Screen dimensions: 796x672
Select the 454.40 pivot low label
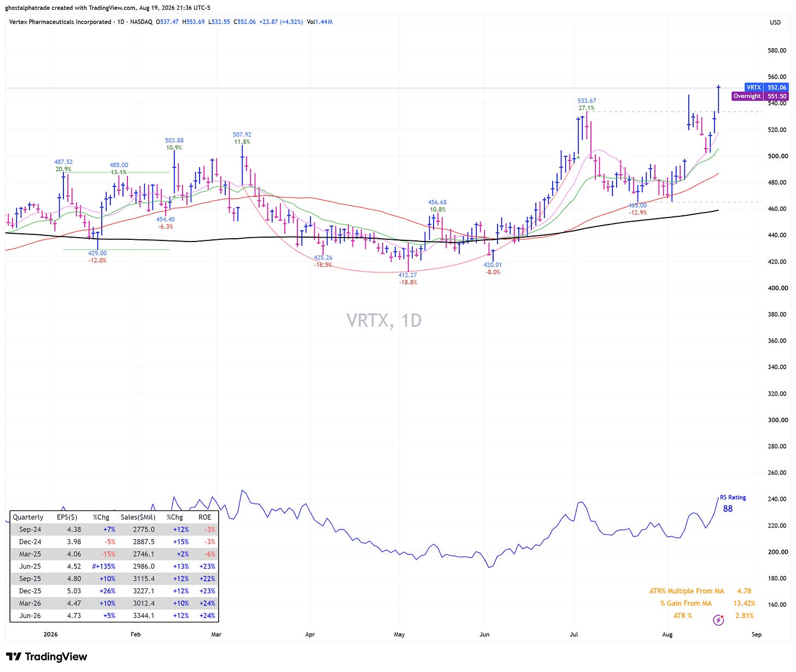(165, 219)
